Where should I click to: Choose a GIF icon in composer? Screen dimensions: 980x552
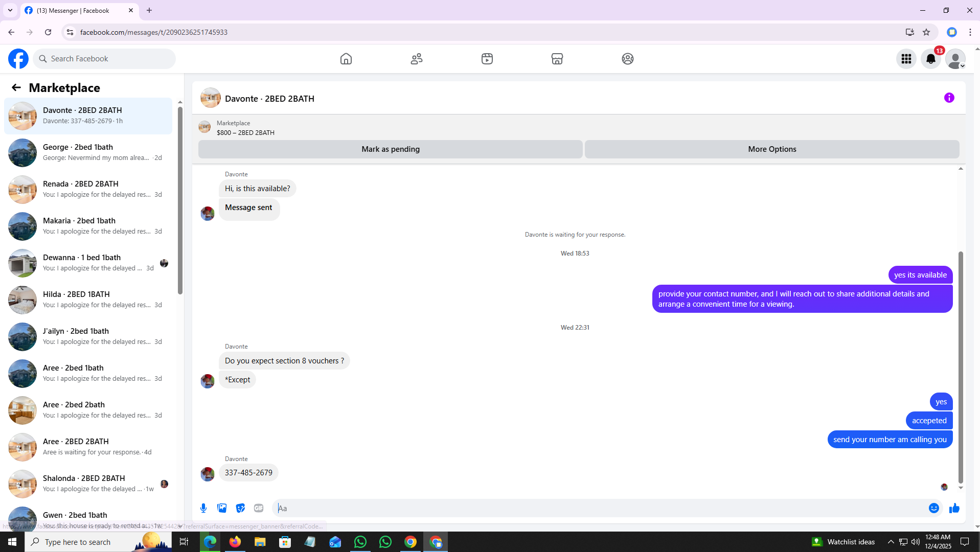pos(259,508)
